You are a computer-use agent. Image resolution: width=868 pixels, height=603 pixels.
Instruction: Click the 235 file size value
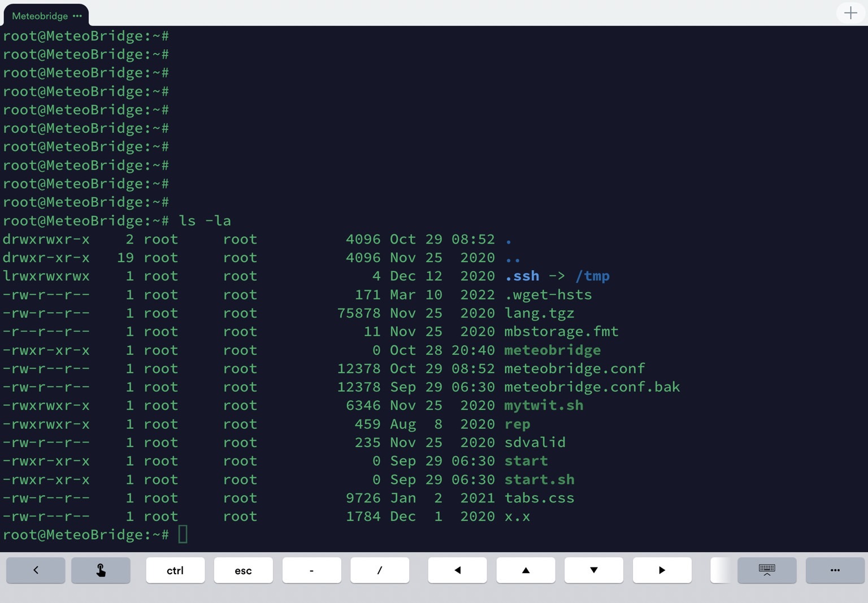pos(368,443)
